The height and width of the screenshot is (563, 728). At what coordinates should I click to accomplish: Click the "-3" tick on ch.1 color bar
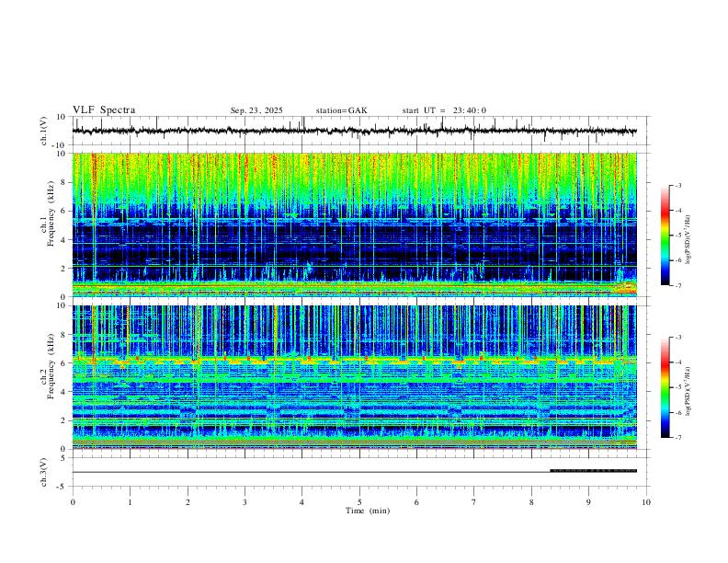(x=677, y=185)
